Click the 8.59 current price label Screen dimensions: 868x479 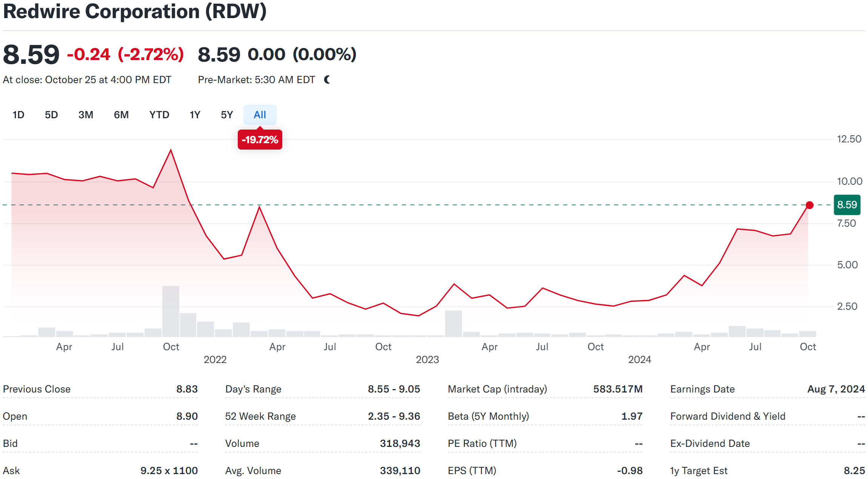click(x=847, y=205)
